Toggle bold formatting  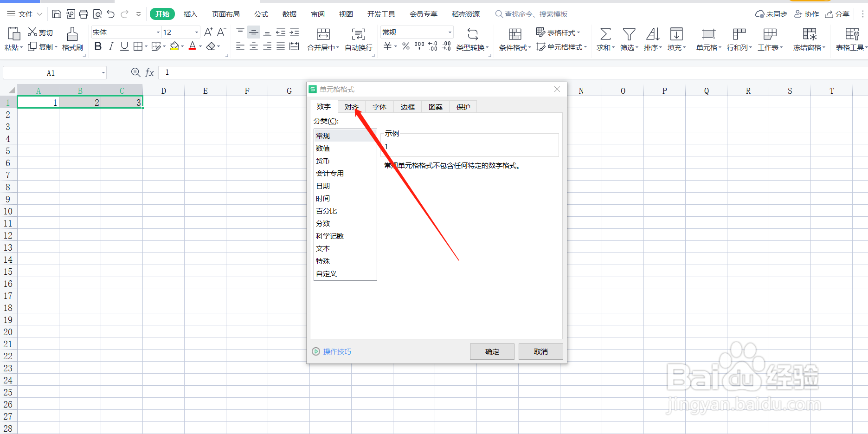(97, 46)
